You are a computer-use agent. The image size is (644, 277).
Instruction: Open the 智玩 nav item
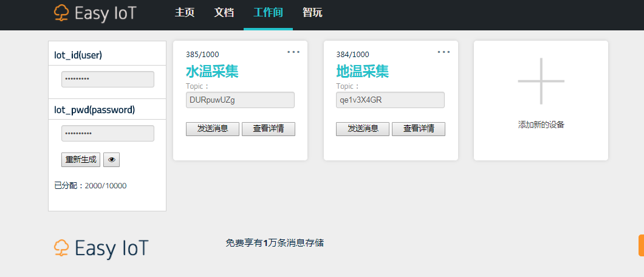point(312,12)
